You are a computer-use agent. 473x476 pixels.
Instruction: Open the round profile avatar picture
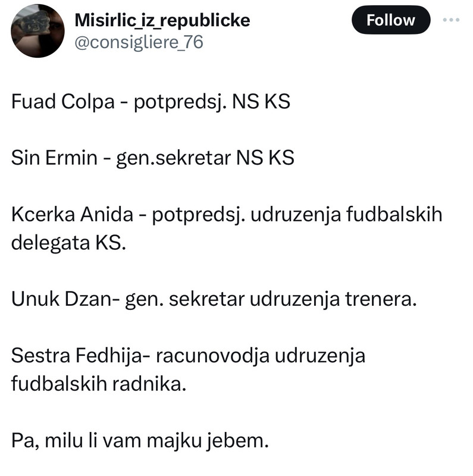pyautogui.click(x=37, y=31)
